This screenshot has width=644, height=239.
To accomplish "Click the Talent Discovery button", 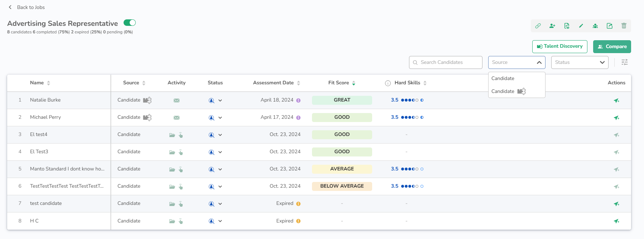I will pos(559,46).
